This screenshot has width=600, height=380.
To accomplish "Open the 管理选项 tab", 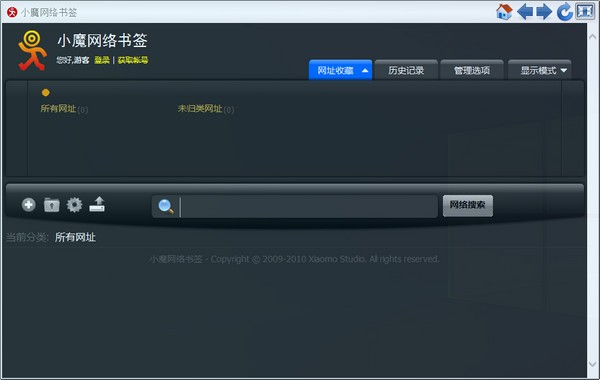I will coord(472,70).
